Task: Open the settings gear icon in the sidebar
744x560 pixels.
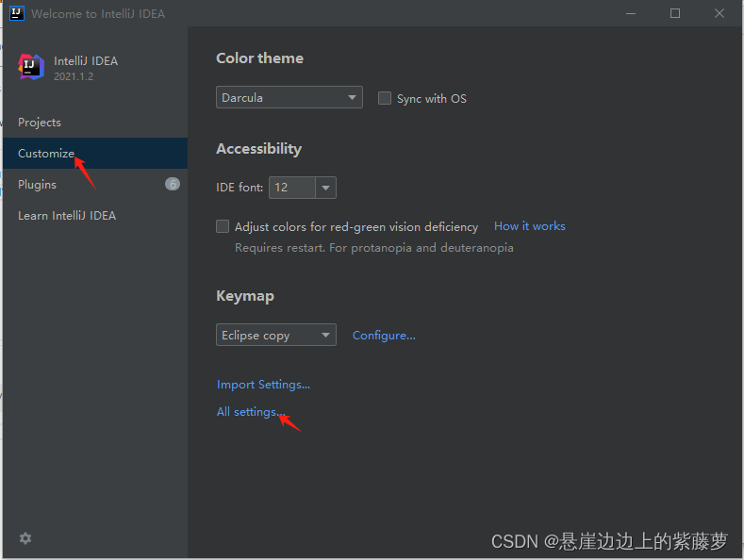Action: [x=25, y=538]
